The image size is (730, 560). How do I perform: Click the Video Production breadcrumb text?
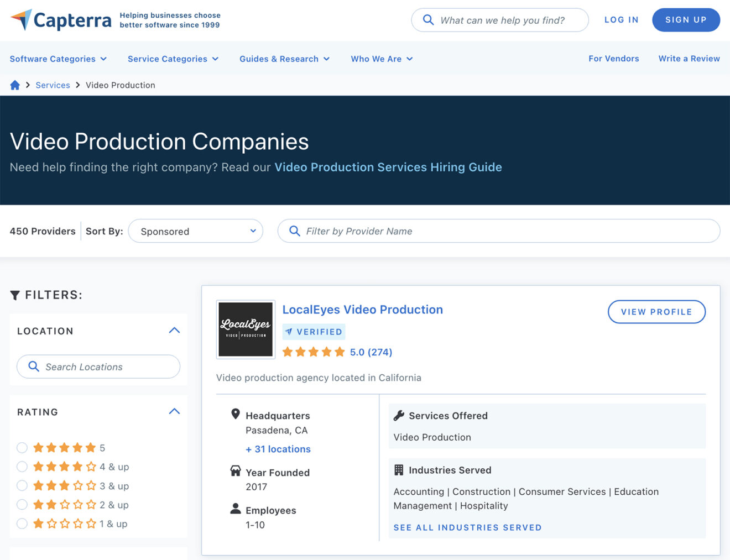coord(121,85)
